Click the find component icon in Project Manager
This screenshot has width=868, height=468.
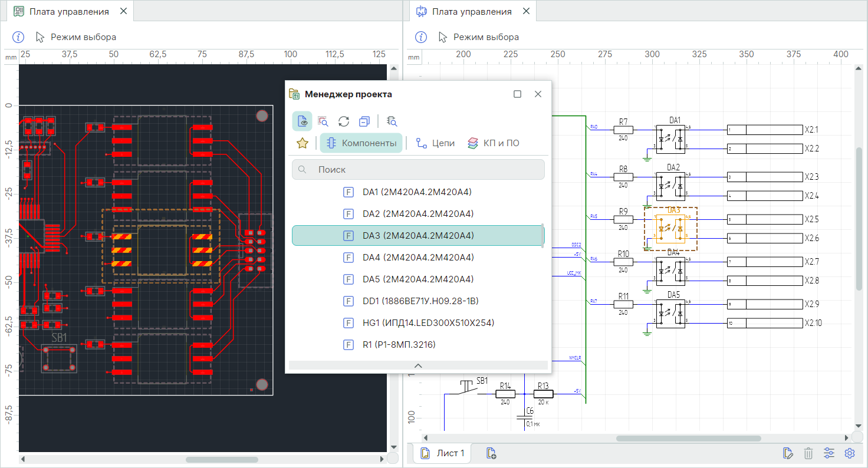coord(392,121)
